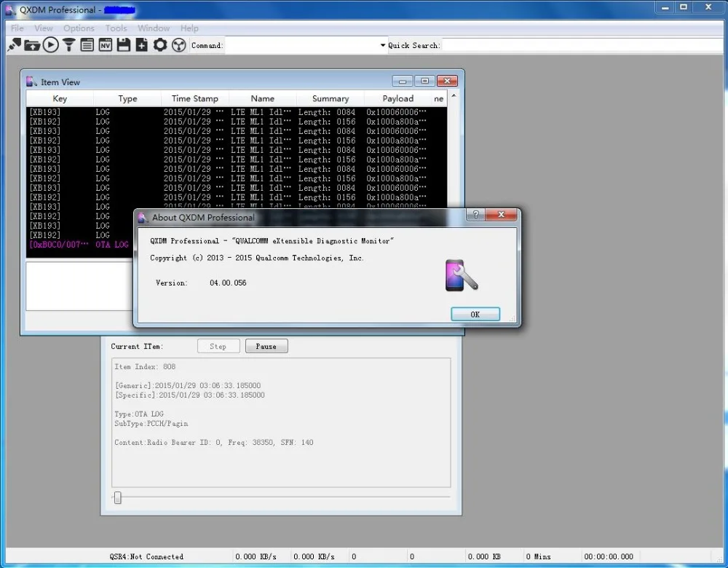This screenshot has width=728, height=568.
Task: Open the settings gear icon
Action: coord(160,44)
